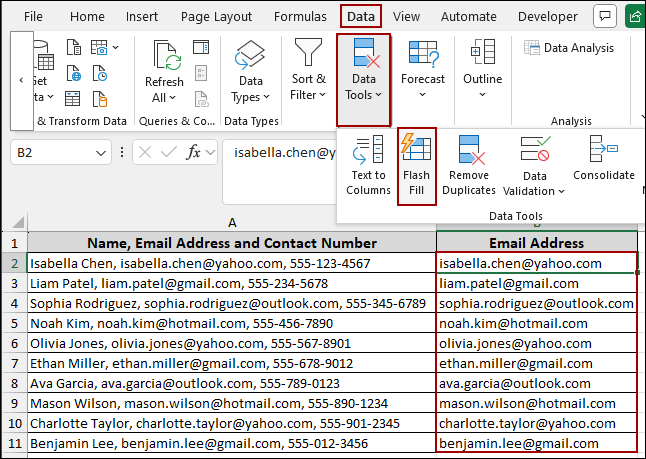
Task: Click the formula bar input
Action: (x=280, y=153)
